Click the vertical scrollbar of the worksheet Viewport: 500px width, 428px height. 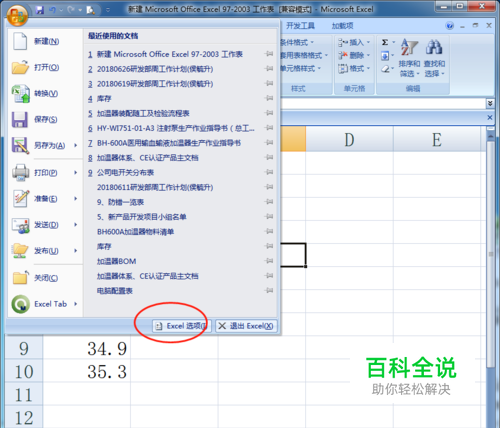coord(490,253)
